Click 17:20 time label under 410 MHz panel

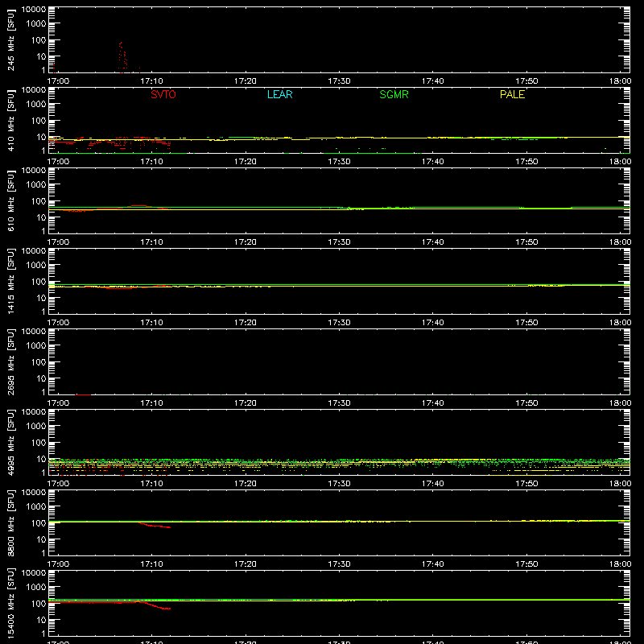click(x=246, y=162)
